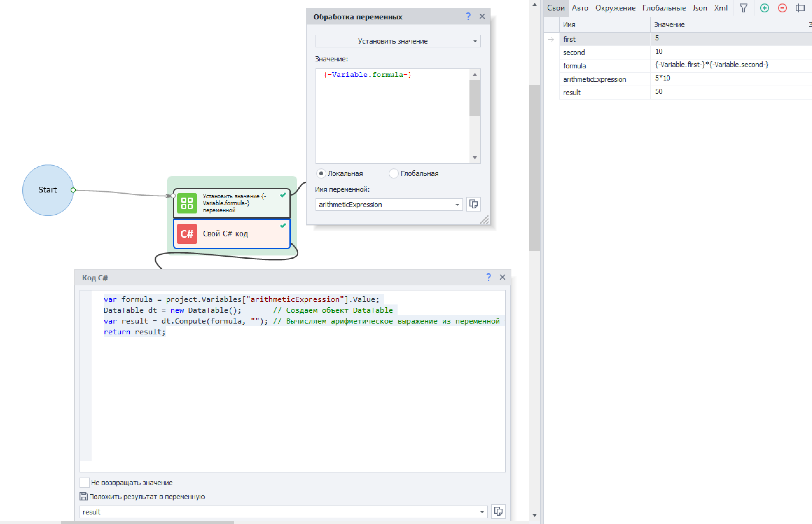Screen dimensions: 812x524
Task: Expand the arithmeticExpression variable name dropdown
Action: 457,205
